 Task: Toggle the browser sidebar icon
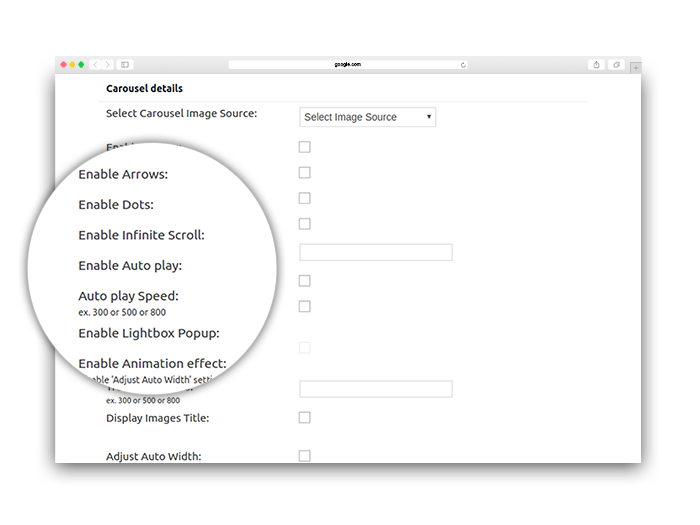tap(125, 65)
